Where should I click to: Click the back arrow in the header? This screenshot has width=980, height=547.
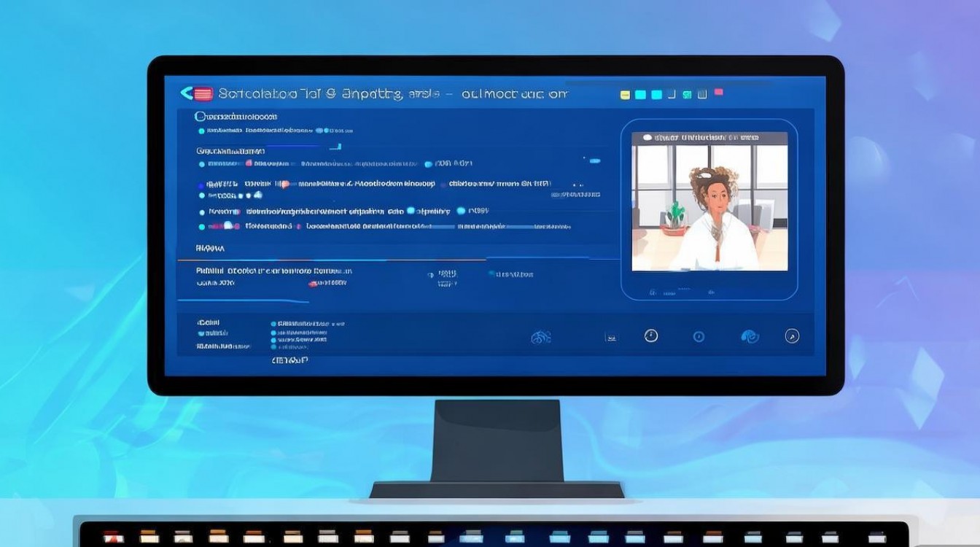point(186,93)
